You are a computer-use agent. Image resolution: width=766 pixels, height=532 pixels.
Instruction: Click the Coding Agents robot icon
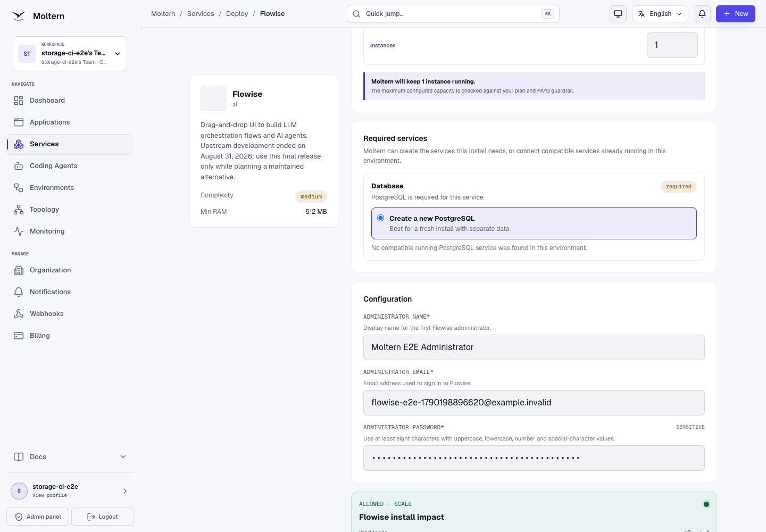[x=19, y=166]
